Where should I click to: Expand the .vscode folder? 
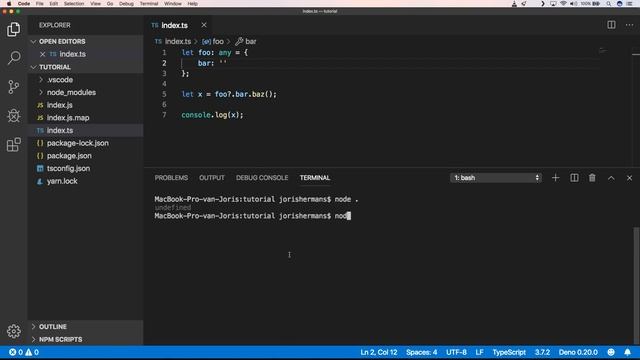pos(60,80)
